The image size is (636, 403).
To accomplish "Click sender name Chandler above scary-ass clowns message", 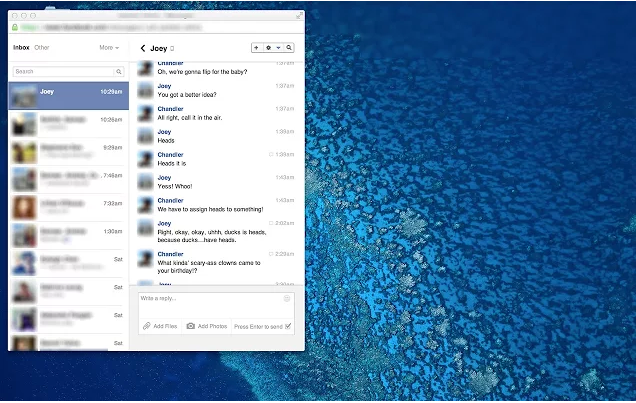I will 170,254.
